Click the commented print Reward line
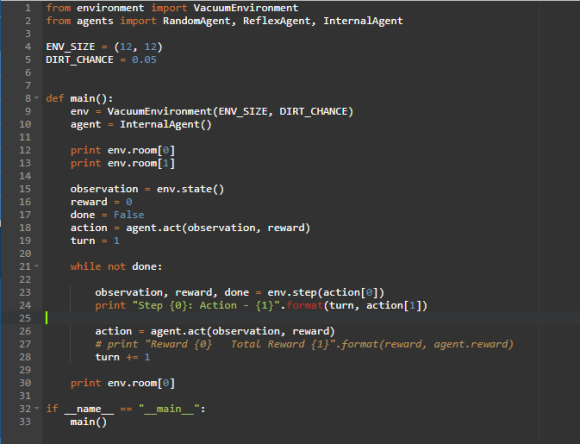580x444 pixels. click(x=304, y=344)
